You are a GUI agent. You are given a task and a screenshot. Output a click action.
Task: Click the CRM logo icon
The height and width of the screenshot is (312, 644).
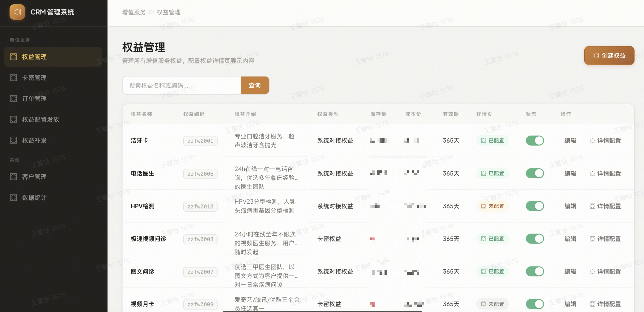click(17, 12)
